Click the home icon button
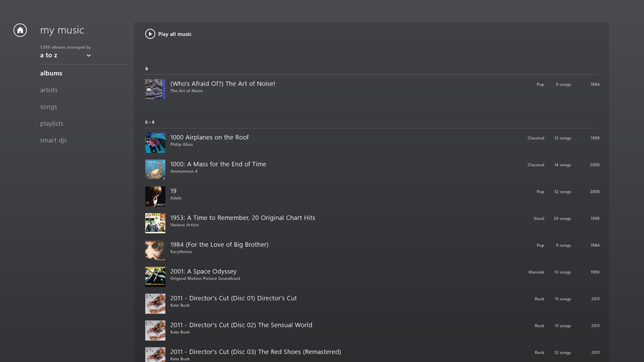This screenshot has width=644, height=362. (20, 30)
